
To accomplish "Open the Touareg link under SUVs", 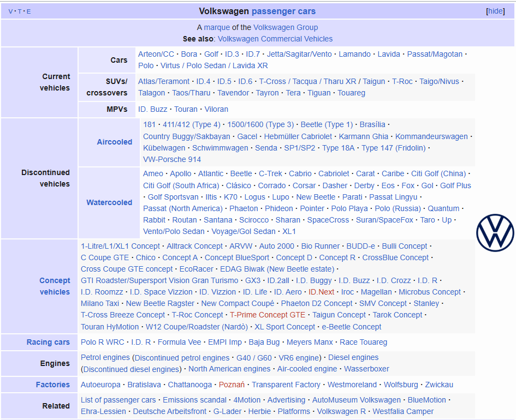I will click(x=351, y=93).
